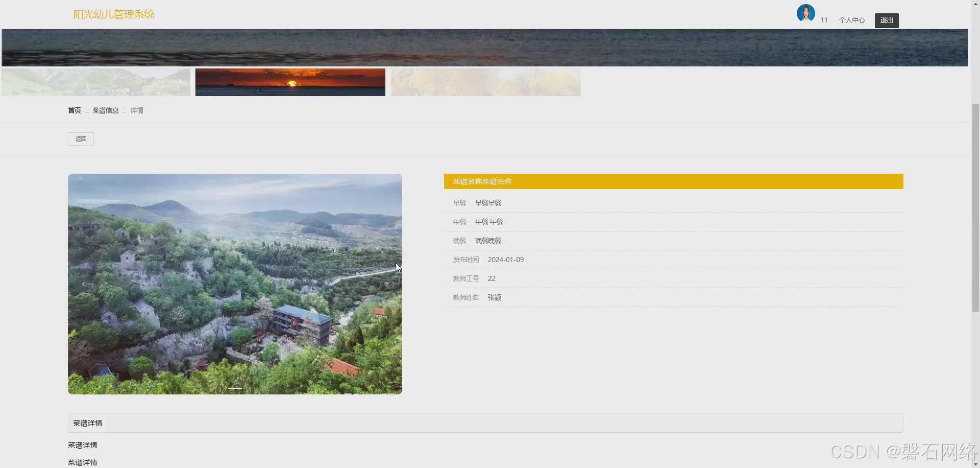Viewport: 980px width, 468px height.
Task: Click the 教师姓名 label
Action: click(x=466, y=297)
